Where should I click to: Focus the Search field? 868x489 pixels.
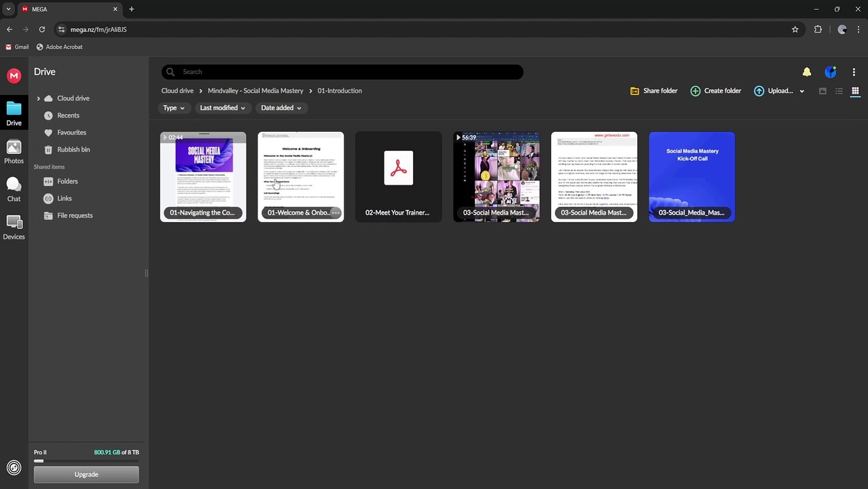(342, 72)
